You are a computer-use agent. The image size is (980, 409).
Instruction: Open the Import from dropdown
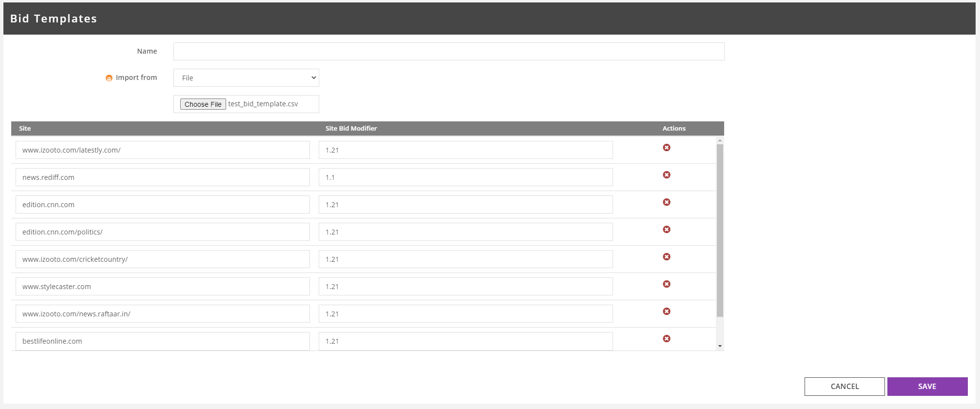(x=246, y=78)
